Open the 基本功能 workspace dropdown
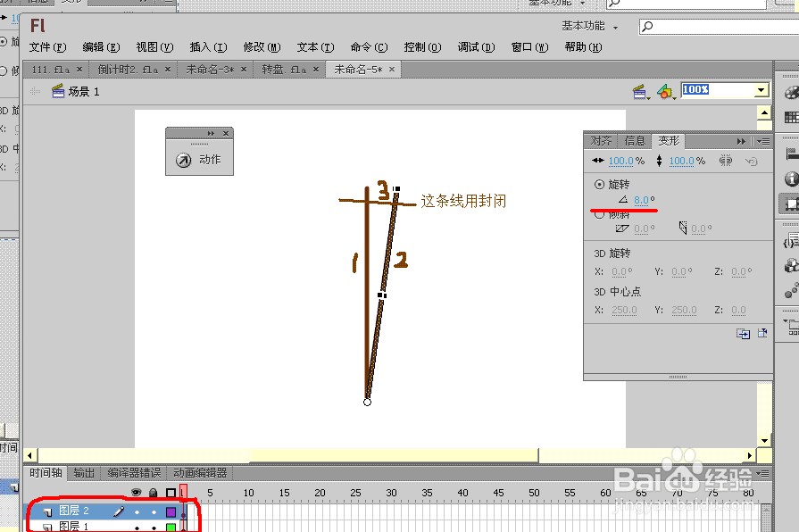799x532 pixels. 587,26
